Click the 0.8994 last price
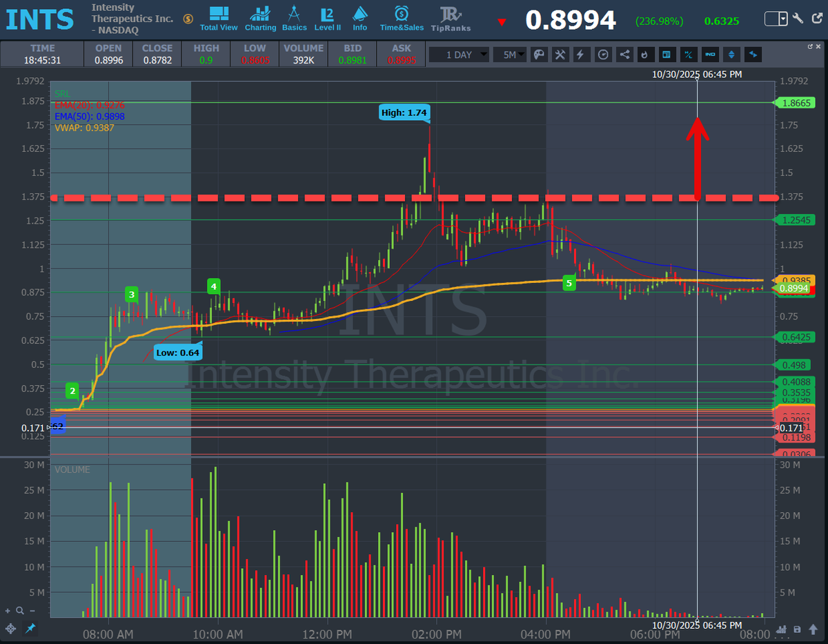This screenshot has height=644, width=828. pos(571,20)
